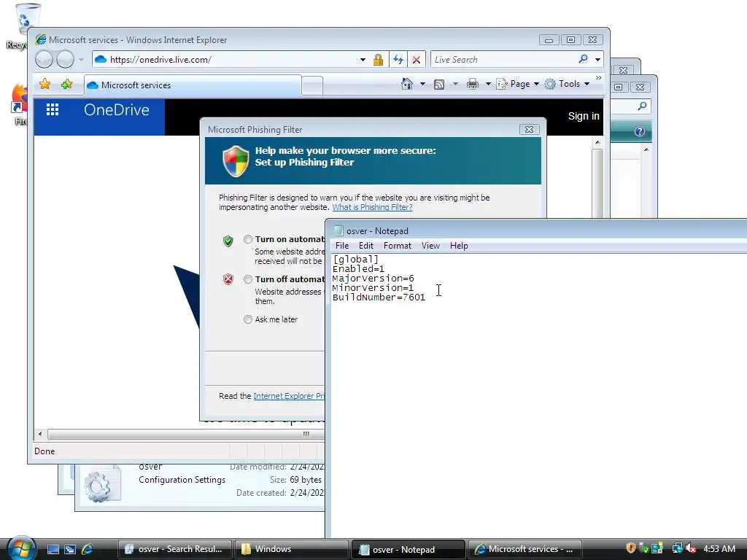Viewport: 747px width, 560px height.
Task: Click the Internet Explorer forward button
Action: point(65,60)
